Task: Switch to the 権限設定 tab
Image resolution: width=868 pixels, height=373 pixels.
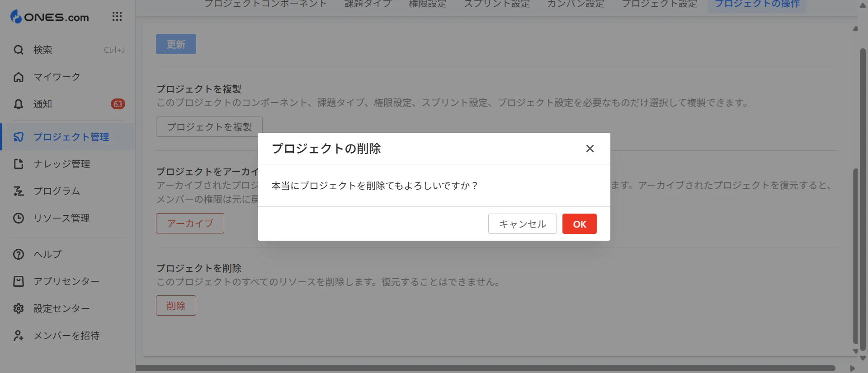Action: click(428, 4)
